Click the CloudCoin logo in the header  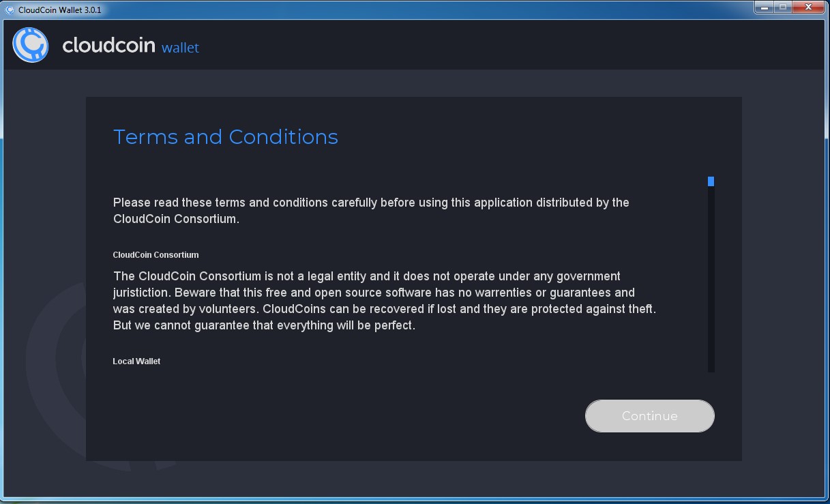coord(31,45)
